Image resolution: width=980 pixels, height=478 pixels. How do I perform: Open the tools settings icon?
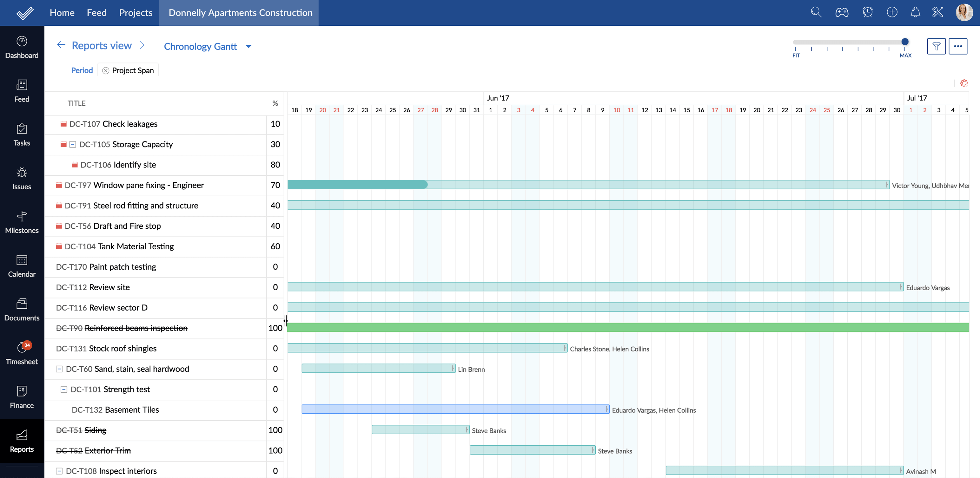pyautogui.click(x=938, y=12)
